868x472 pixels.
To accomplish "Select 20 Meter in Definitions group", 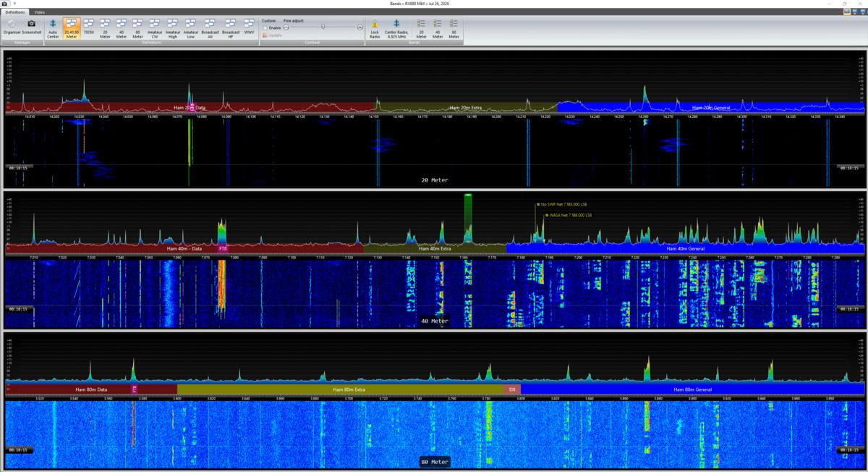I will [105, 28].
